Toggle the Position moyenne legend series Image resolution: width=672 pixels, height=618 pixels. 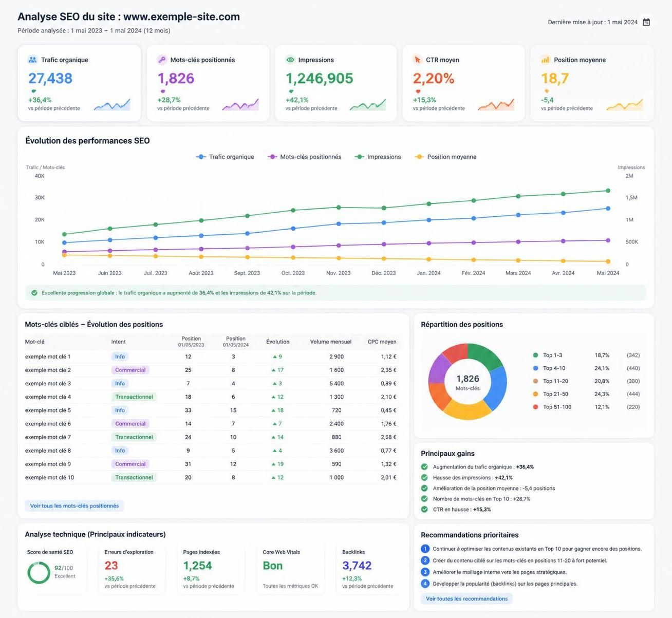pyautogui.click(x=445, y=157)
